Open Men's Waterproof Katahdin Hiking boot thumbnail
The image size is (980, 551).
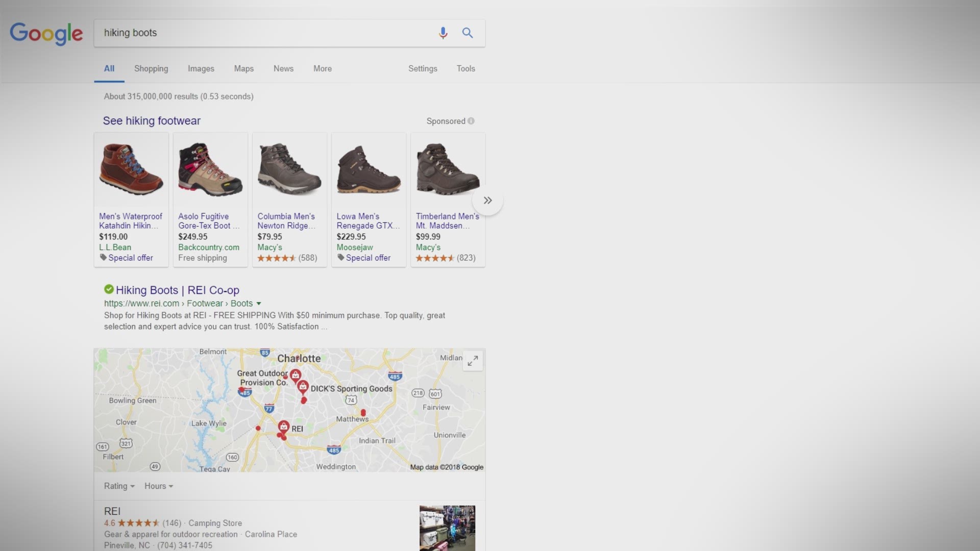click(x=131, y=169)
